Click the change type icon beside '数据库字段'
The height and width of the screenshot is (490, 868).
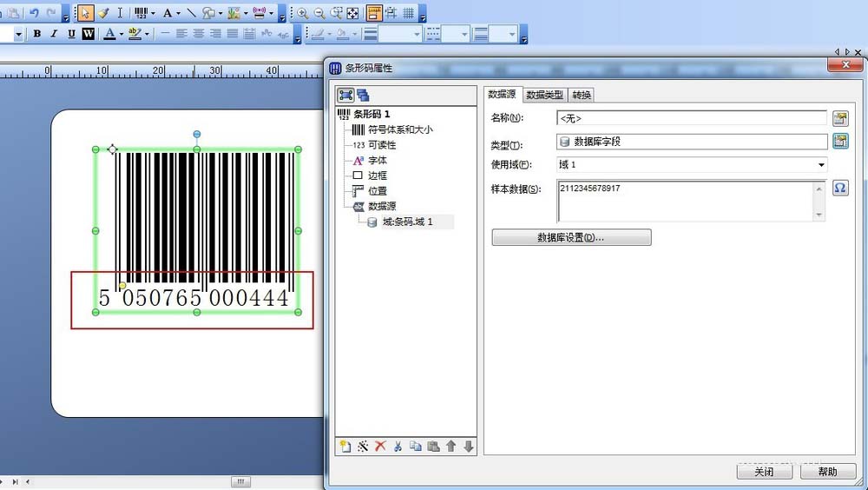click(x=840, y=142)
